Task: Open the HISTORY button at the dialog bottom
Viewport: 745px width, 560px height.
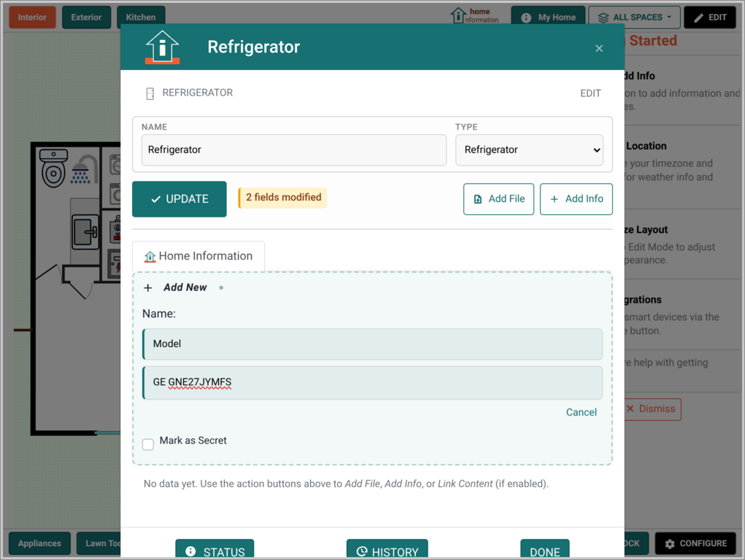Action: 387,550
